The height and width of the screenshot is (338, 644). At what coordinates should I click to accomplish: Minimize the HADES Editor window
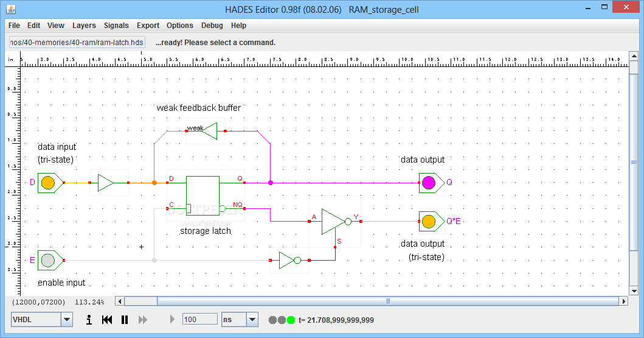click(588, 8)
